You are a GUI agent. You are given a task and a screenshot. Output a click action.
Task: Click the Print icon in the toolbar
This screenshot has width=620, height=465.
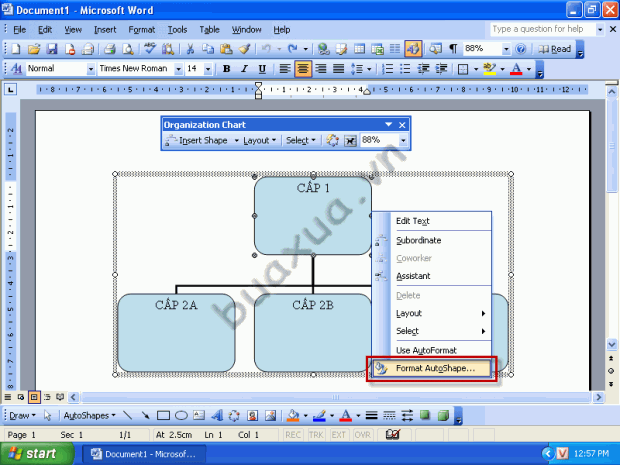pos(109,49)
